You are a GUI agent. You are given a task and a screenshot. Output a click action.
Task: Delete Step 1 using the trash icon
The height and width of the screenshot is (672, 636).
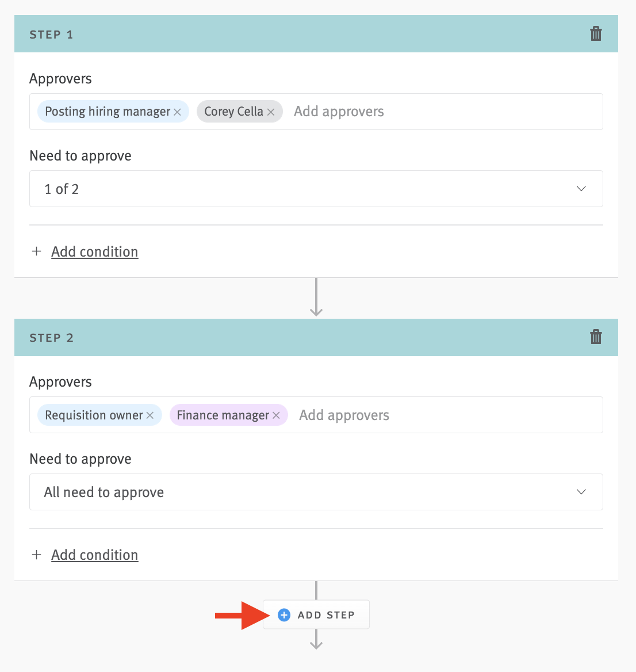596,33
